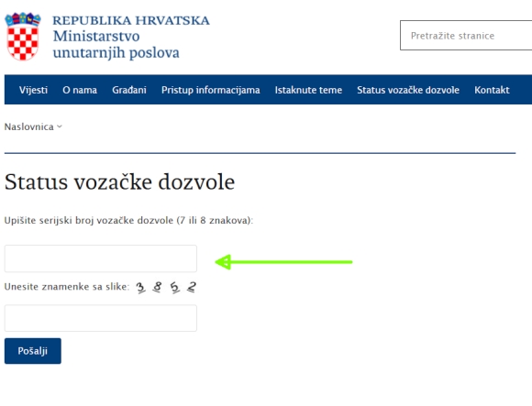Click the Ministarstvo unutarnjih poslova title
The image size is (532, 406).
click(116, 44)
